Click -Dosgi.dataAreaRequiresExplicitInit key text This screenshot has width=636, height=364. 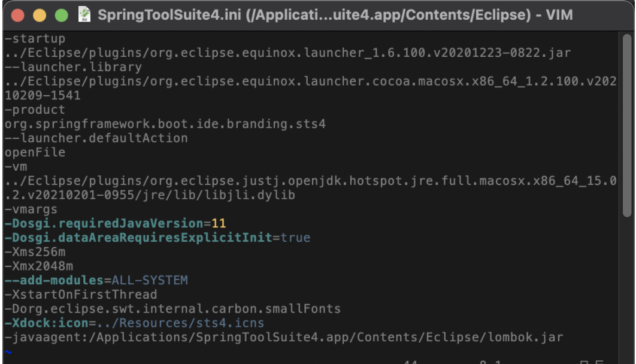pyautogui.click(x=138, y=238)
